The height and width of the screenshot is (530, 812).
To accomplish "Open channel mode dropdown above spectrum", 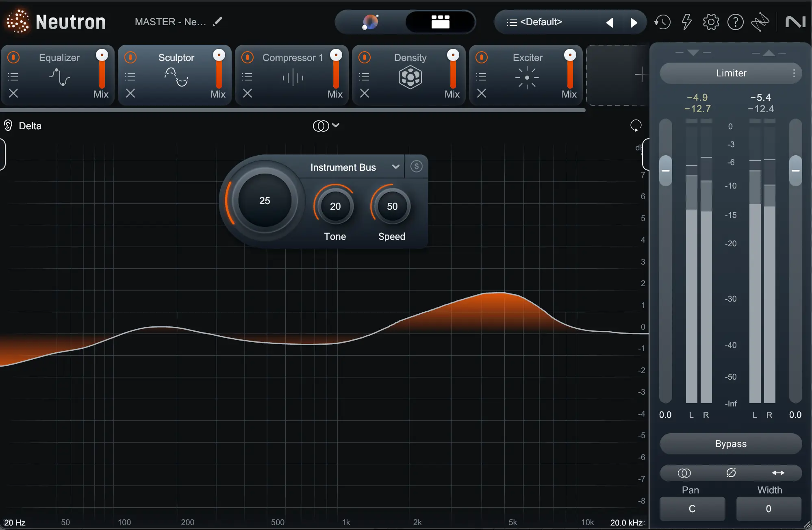I will tap(326, 126).
